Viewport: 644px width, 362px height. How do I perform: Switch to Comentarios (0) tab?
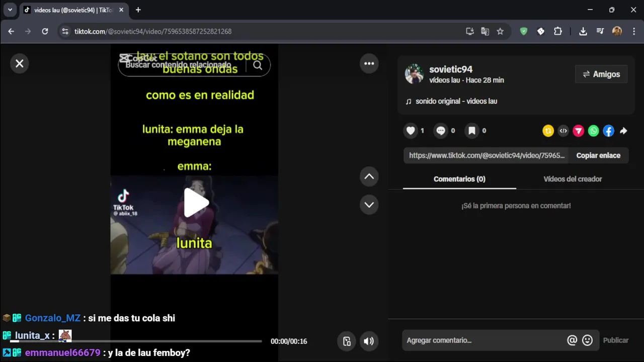point(459,179)
